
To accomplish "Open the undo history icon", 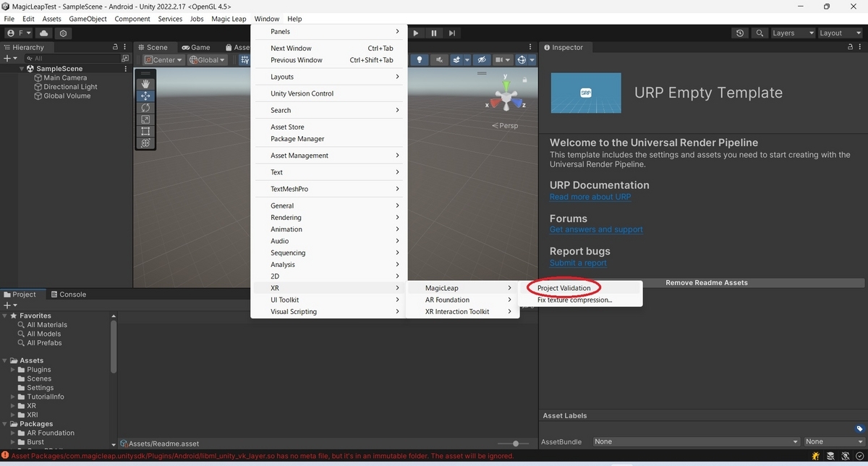I will pos(739,33).
